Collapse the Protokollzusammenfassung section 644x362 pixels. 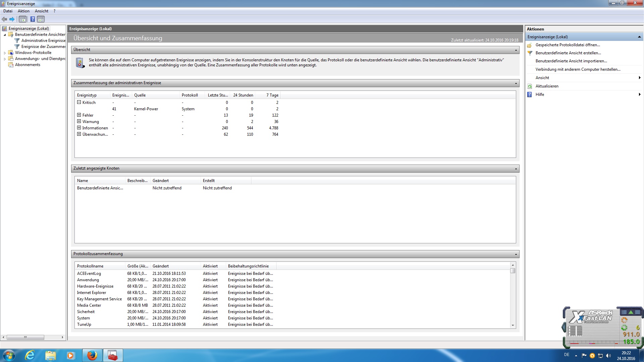pyautogui.click(x=516, y=254)
